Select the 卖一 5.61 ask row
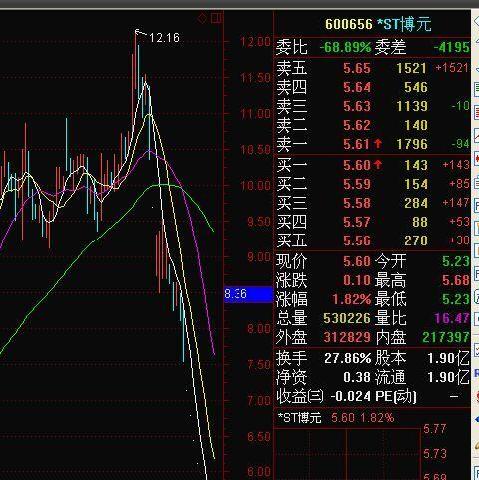Viewport: 479px width, 480px height. tap(372, 144)
